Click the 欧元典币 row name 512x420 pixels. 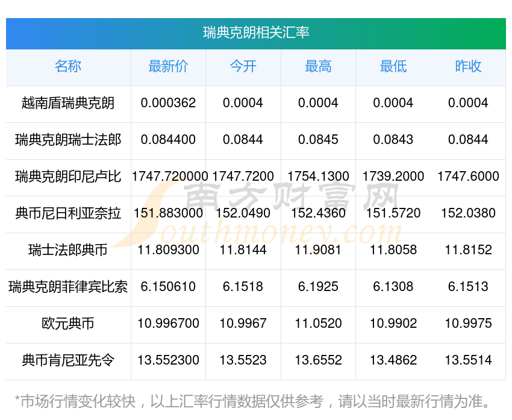pyautogui.click(x=68, y=324)
